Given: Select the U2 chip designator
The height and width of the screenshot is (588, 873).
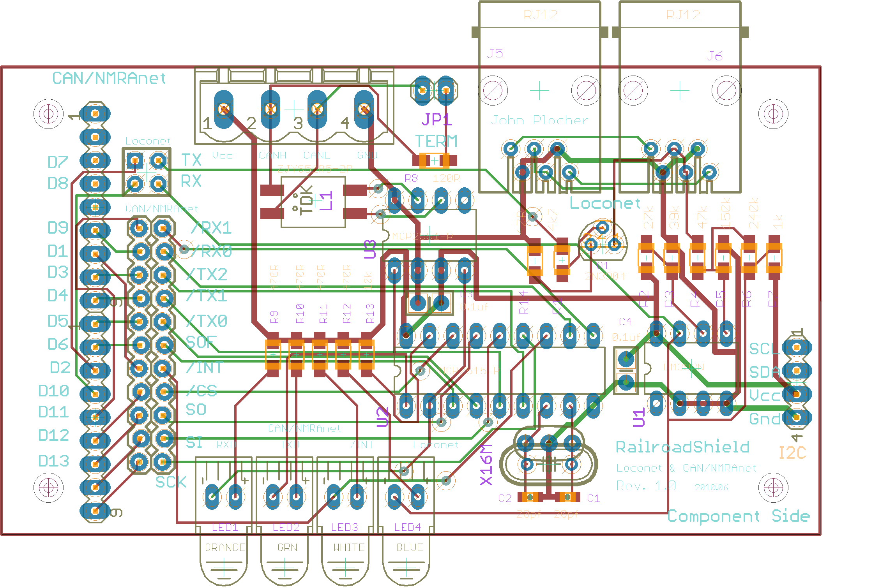Looking at the screenshot, I should (383, 417).
